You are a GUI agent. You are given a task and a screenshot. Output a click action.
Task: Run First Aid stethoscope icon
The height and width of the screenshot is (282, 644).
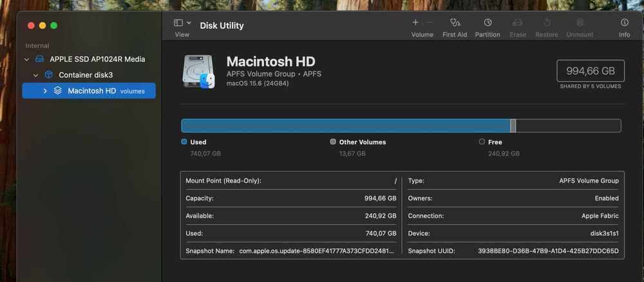455,22
